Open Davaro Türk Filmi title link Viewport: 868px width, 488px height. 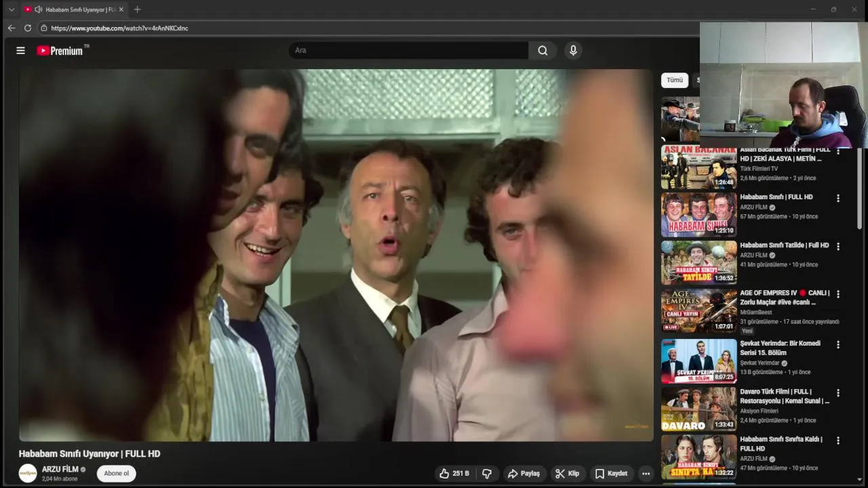[x=785, y=396]
